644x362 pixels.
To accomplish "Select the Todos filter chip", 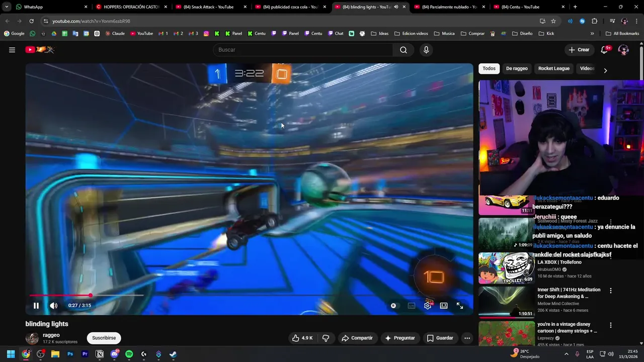I will [489, 68].
